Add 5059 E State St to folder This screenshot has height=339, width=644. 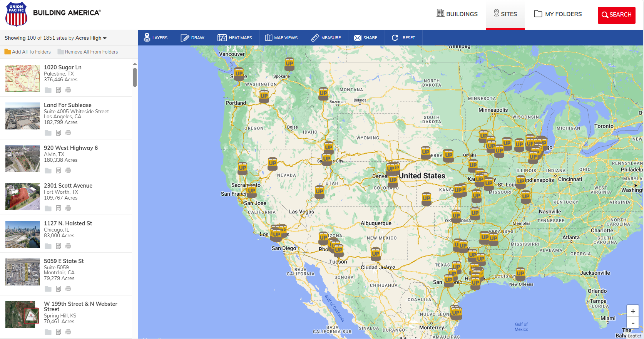tap(48, 289)
